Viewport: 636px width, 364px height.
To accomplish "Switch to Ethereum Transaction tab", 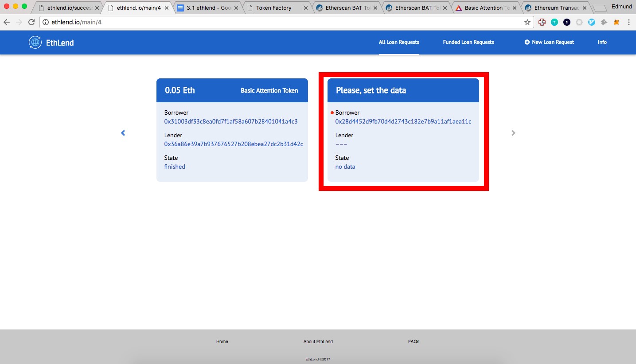I will coord(556,8).
